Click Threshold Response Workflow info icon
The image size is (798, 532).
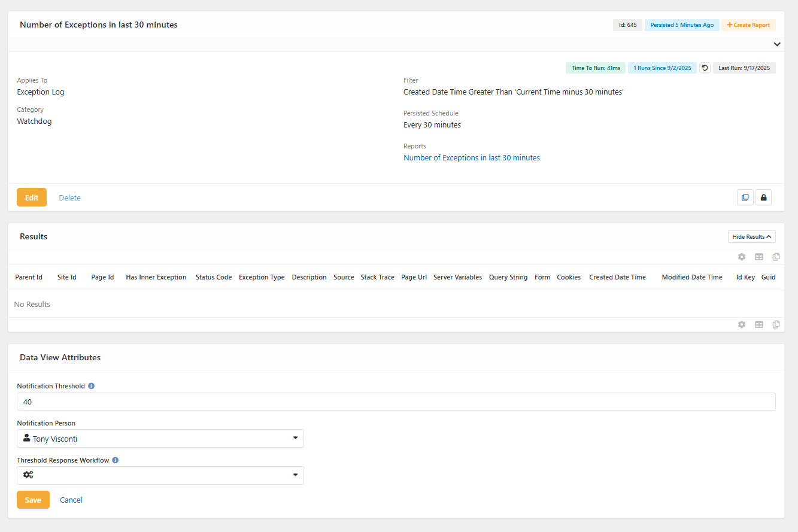115,460
